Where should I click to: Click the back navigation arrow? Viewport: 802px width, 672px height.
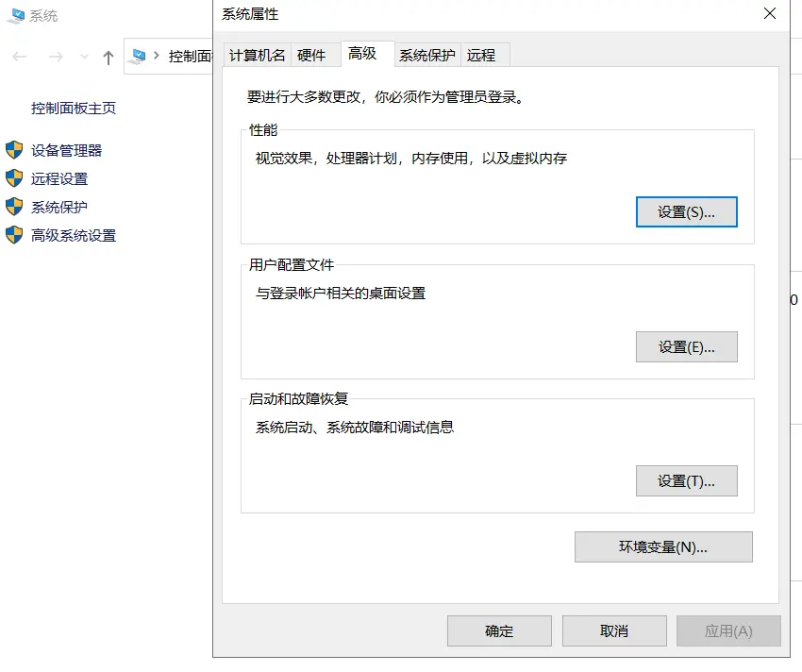coord(20,57)
